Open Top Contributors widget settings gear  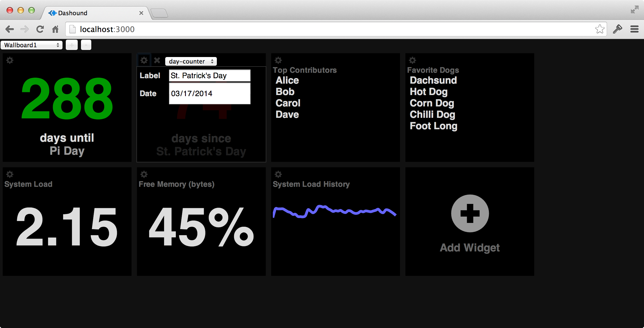coord(278,60)
